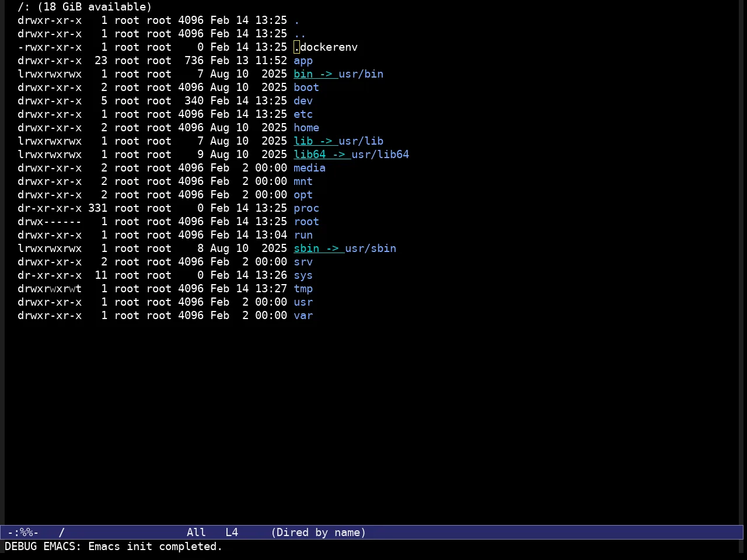
Task: Click the 13:26 time of sys directory
Action: tap(271, 275)
